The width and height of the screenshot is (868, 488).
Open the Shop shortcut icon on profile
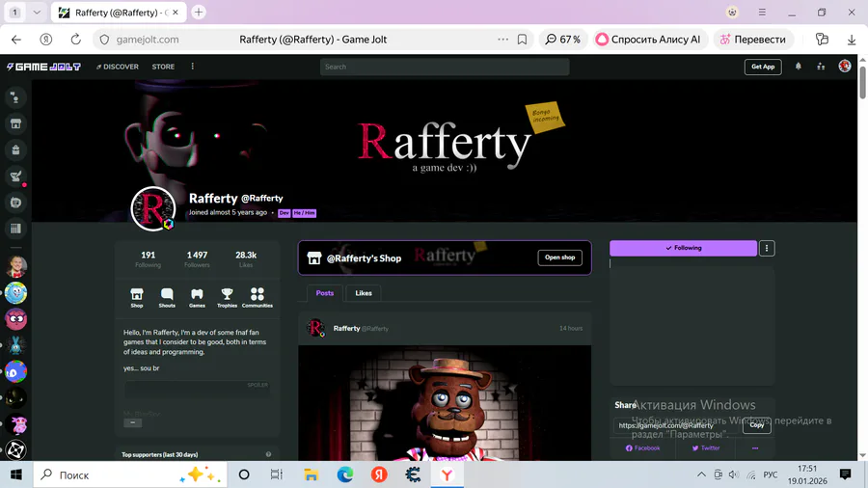click(137, 298)
